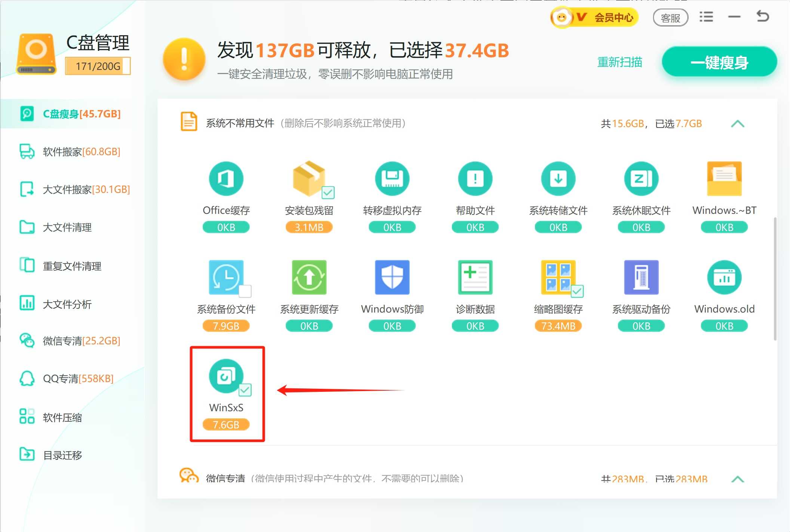Collapse the 系统不常用文件 section
This screenshot has width=790, height=532.
coord(738,124)
